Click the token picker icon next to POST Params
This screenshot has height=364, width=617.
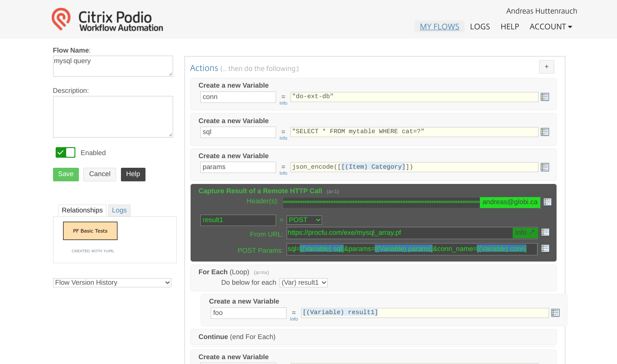(x=545, y=248)
